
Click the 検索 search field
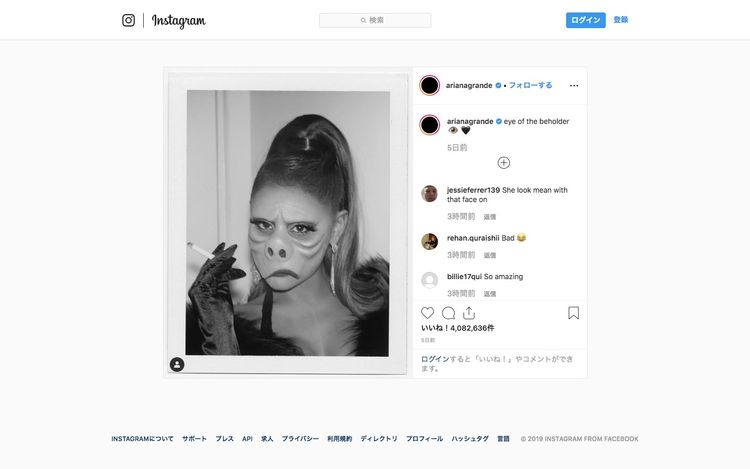[x=375, y=20]
